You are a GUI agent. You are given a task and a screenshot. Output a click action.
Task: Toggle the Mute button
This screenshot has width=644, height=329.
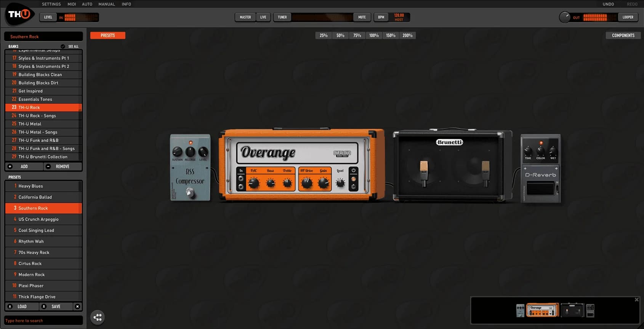[362, 17]
